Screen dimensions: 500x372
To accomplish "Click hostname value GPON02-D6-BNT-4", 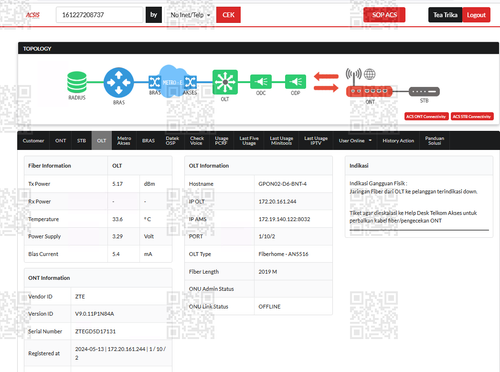I will click(282, 184).
